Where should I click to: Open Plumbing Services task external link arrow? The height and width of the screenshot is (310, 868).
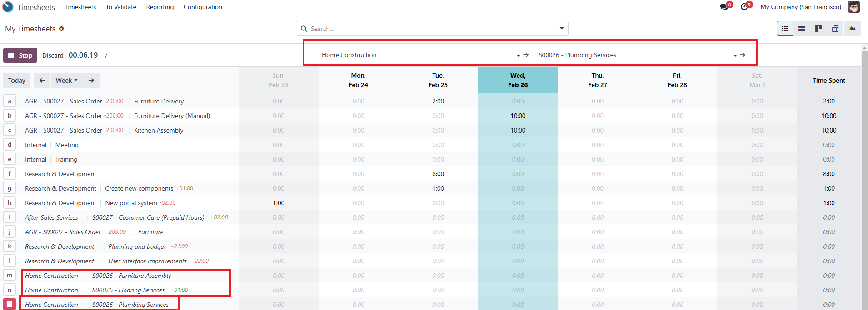coord(743,55)
